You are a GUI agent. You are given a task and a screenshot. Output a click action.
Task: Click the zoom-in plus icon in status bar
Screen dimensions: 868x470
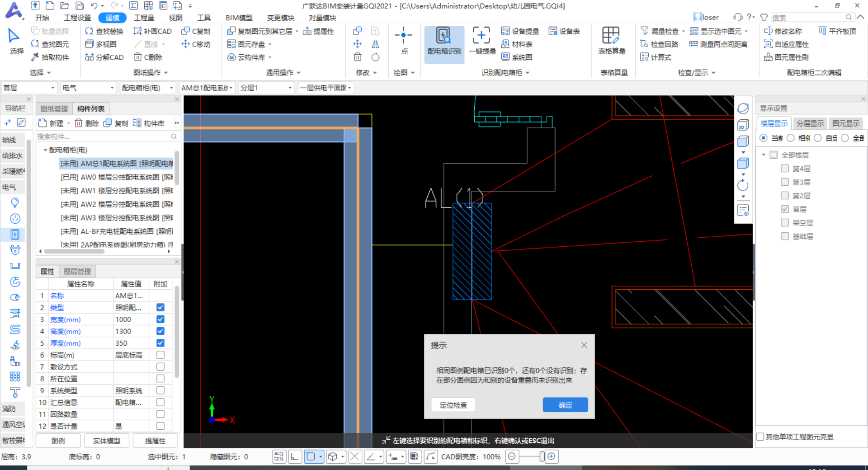click(x=551, y=456)
